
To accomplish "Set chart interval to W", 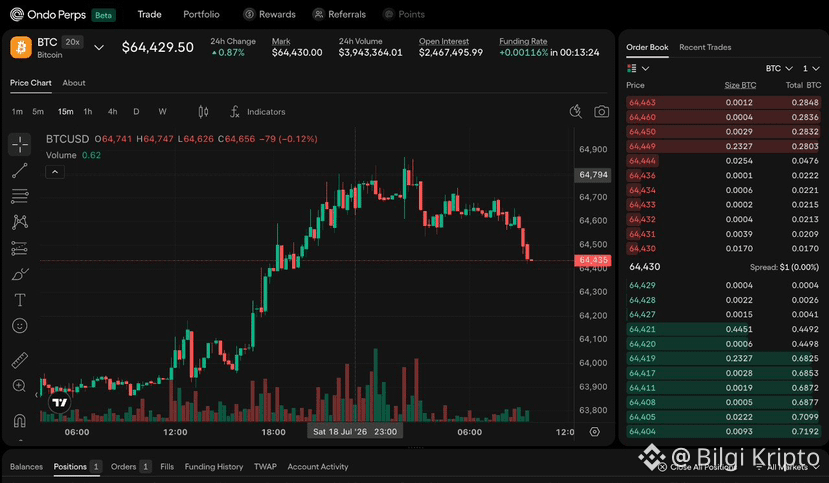I will [x=162, y=112].
